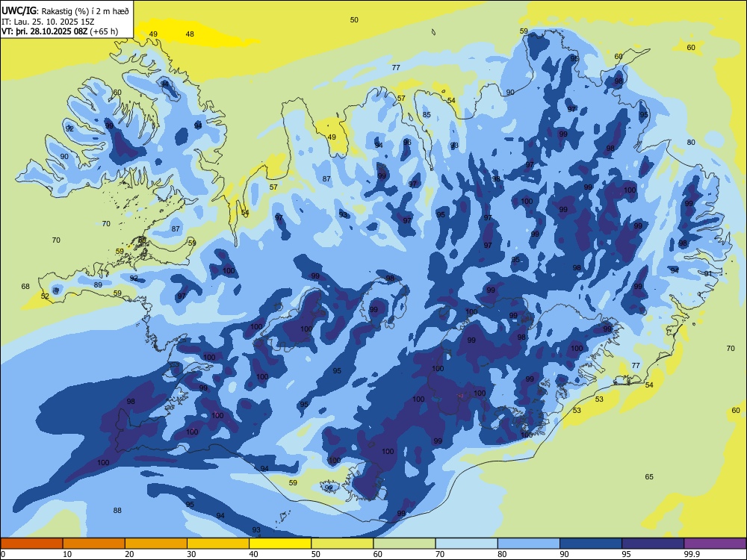Click the amber 30–40 legend swatch

click(218, 544)
